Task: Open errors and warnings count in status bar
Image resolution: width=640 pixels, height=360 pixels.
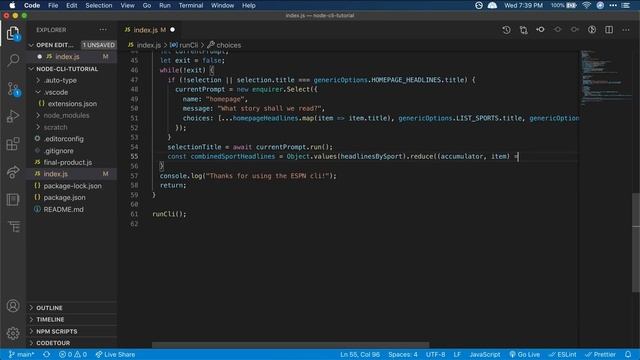Action: (73, 354)
